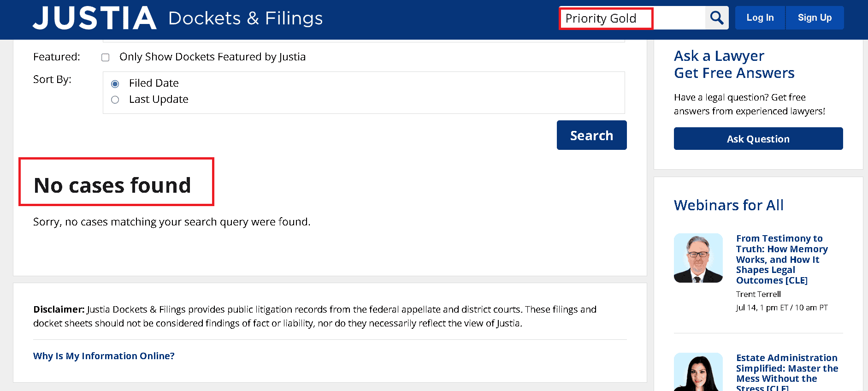This screenshot has height=391, width=868.
Task: Open Estate Administration Simplified webinar link
Action: pyautogui.click(x=787, y=373)
